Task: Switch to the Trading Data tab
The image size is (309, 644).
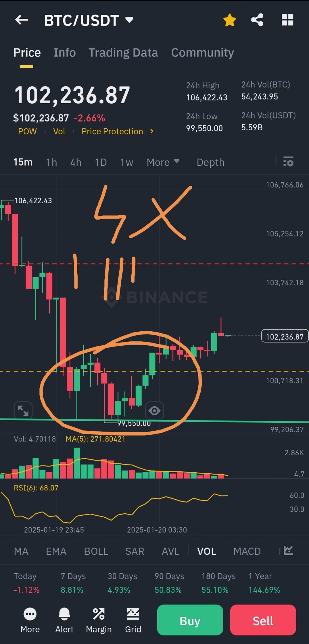Action: point(123,53)
